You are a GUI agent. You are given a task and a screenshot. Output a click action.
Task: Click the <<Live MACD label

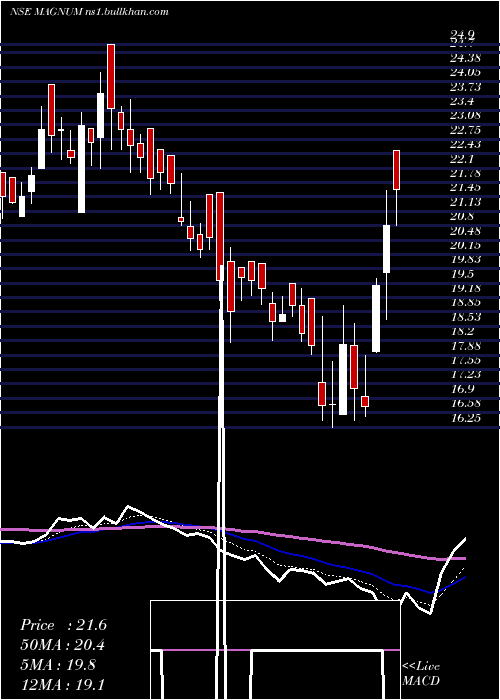tap(421, 673)
